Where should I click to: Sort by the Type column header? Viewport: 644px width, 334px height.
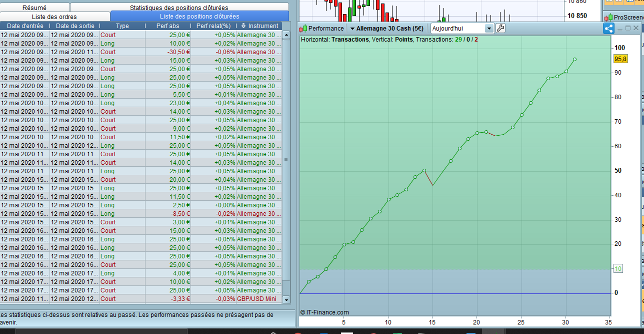[122, 26]
